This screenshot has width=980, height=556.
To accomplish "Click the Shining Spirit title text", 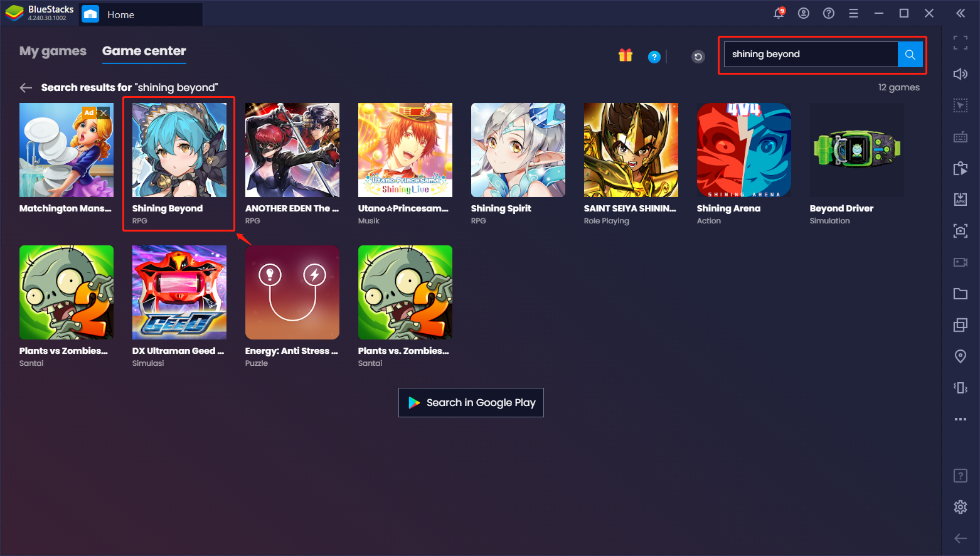I will [x=501, y=208].
